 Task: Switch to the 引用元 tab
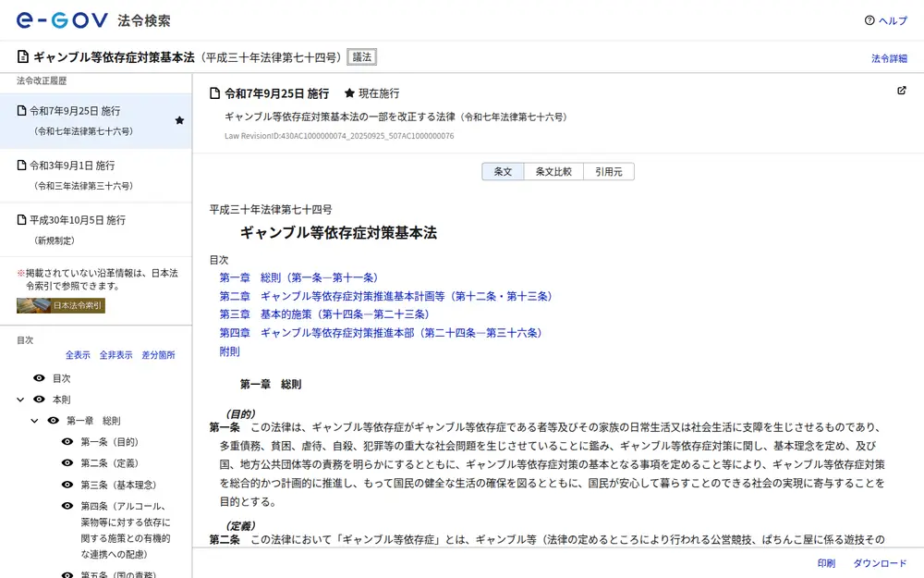click(x=609, y=172)
